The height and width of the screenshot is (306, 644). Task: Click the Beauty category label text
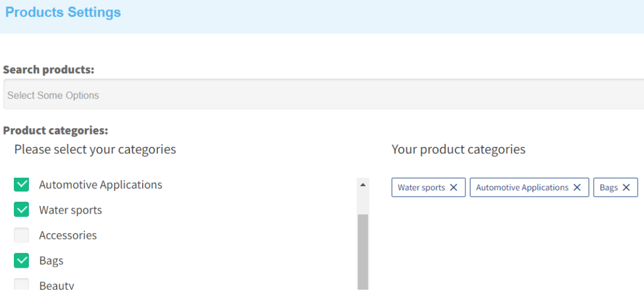pos(57,285)
